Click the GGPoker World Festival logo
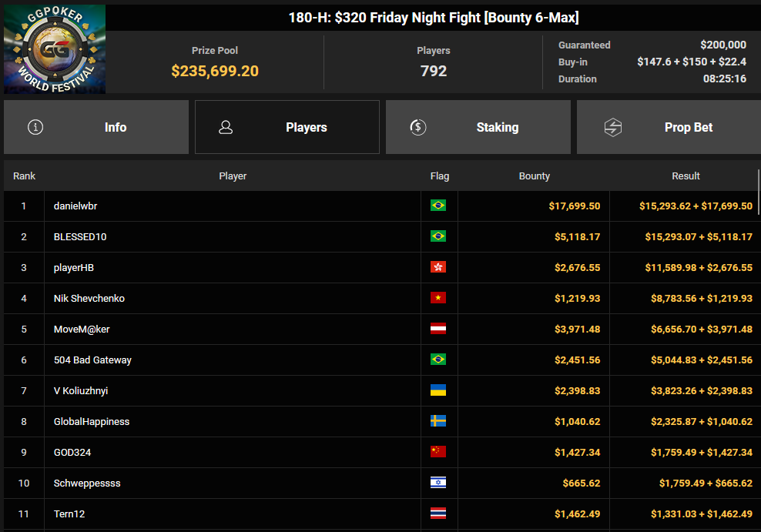The image size is (761, 532). coord(55,49)
